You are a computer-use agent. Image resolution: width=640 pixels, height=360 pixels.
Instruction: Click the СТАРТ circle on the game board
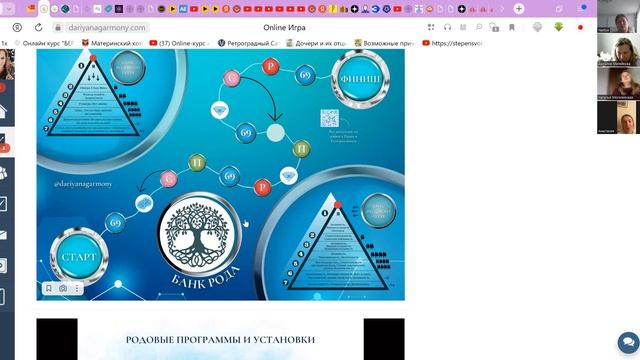tap(79, 257)
